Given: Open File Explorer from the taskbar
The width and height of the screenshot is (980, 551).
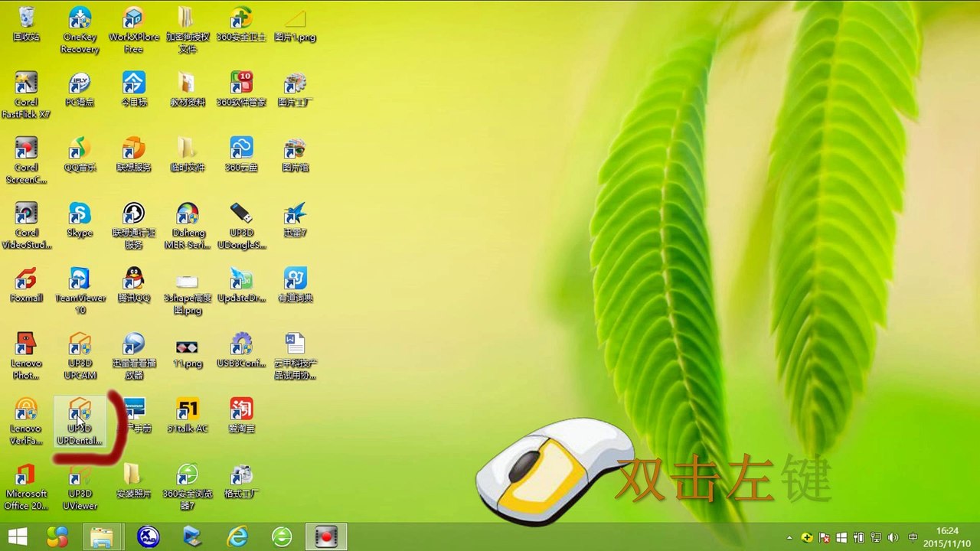Looking at the screenshot, I should 102,537.
